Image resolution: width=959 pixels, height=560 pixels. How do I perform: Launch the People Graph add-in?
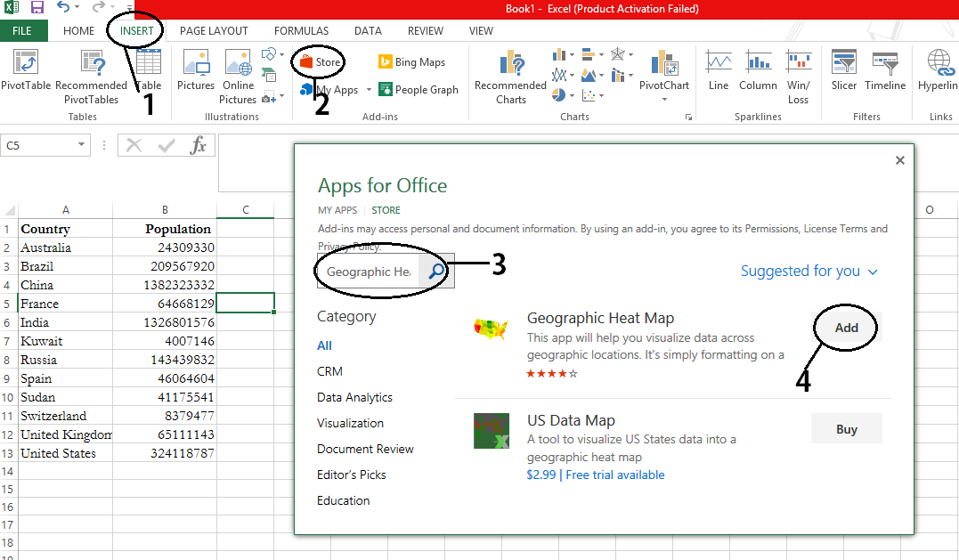[x=419, y=90]
